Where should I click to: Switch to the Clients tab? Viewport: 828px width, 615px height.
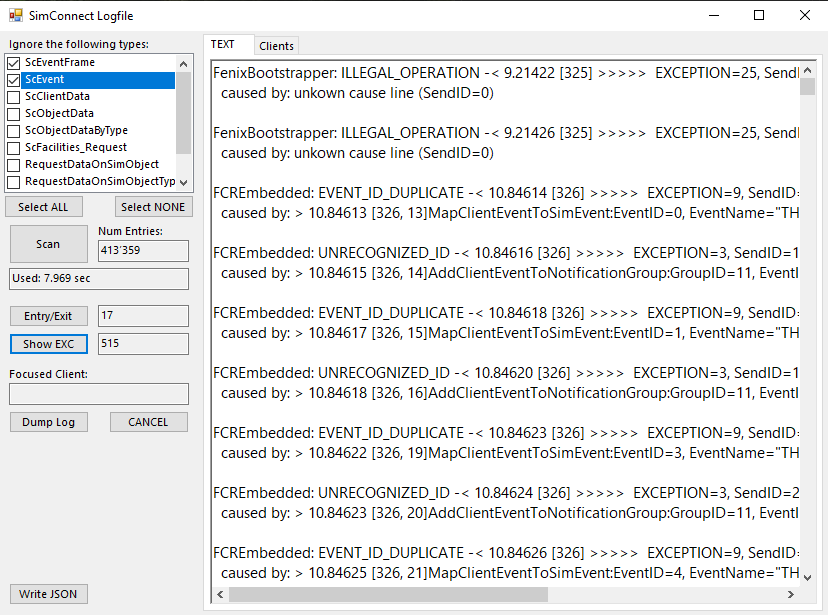coord(276,45)
